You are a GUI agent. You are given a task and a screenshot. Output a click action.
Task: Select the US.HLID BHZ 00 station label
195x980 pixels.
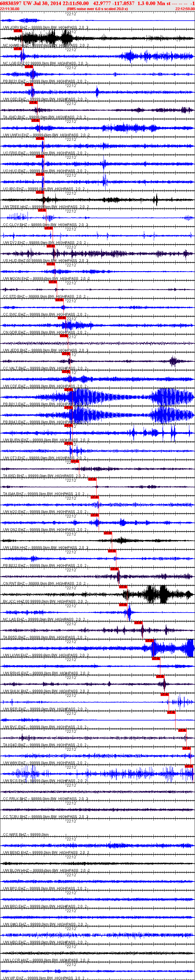(x=45, y=261)
